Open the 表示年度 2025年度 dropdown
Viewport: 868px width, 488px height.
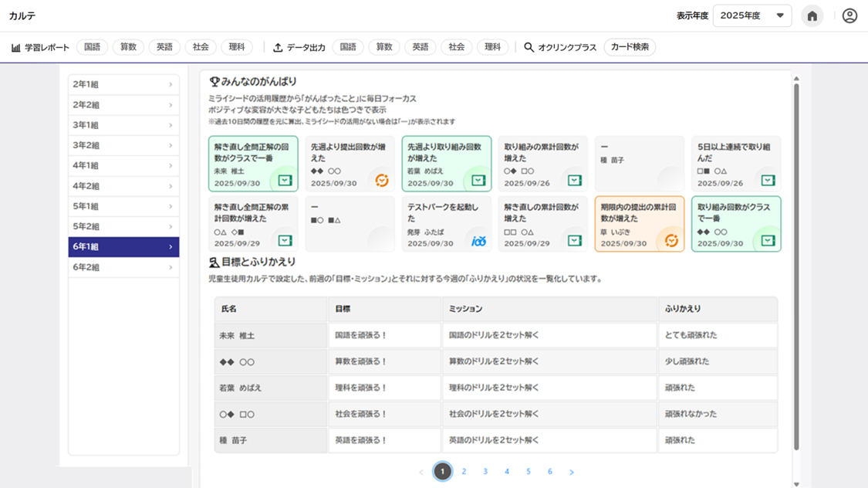pos(751,16)
